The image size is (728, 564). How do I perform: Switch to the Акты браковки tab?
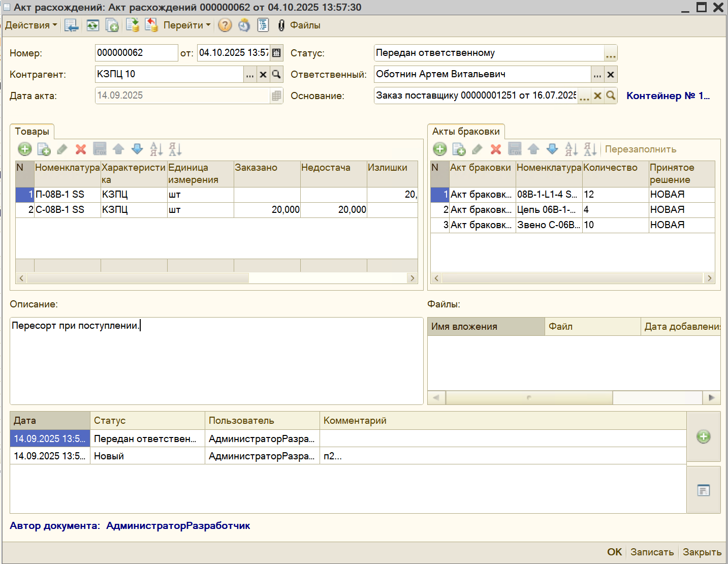click(466, 132)
